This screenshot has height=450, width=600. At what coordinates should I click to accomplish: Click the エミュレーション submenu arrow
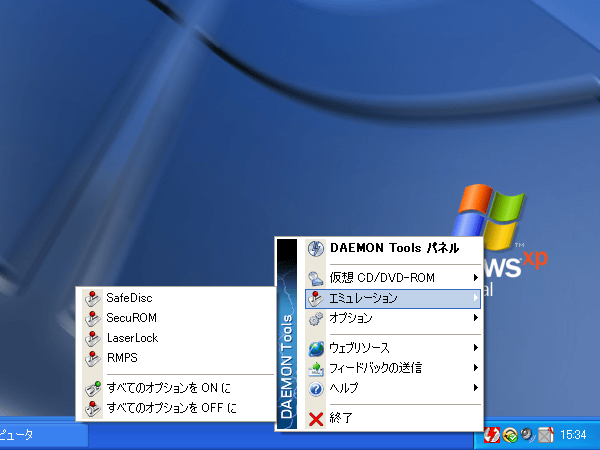click(476, 297)
